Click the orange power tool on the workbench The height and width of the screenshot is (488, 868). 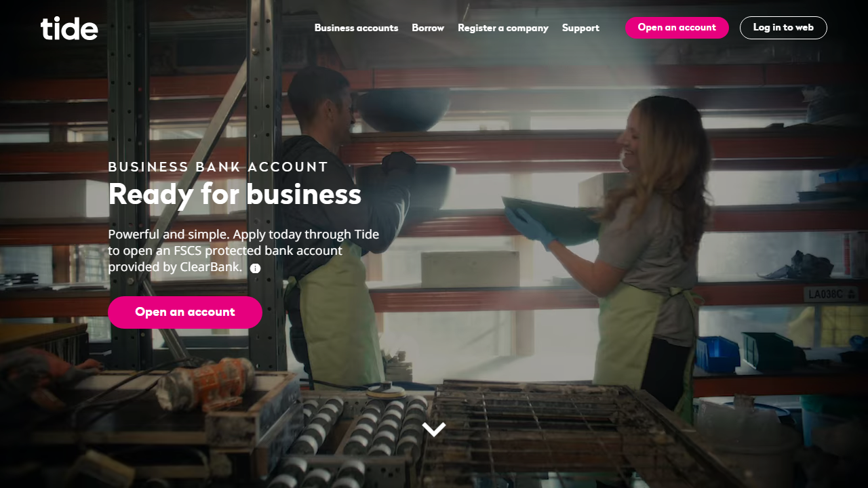point(205,384)
